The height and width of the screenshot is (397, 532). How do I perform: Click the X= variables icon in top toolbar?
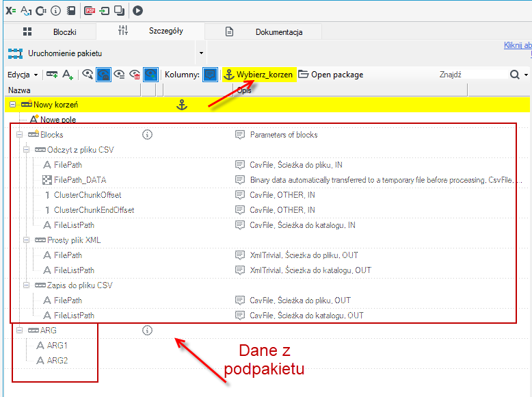10,10
